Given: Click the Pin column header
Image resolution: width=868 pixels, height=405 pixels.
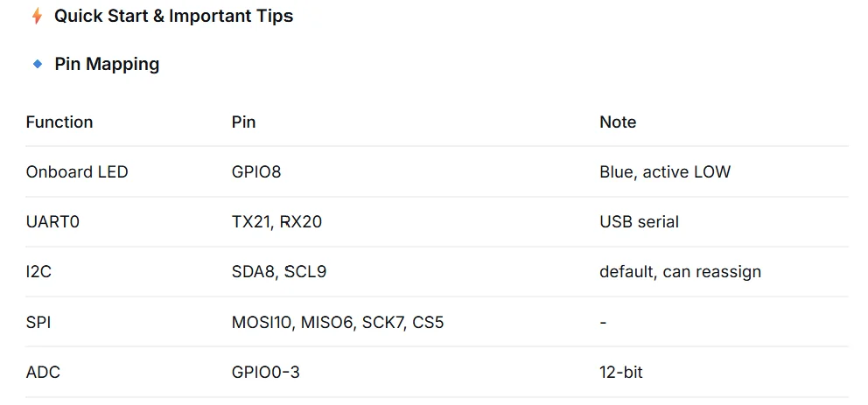Looking at the screenshot, I should point(243,122).
